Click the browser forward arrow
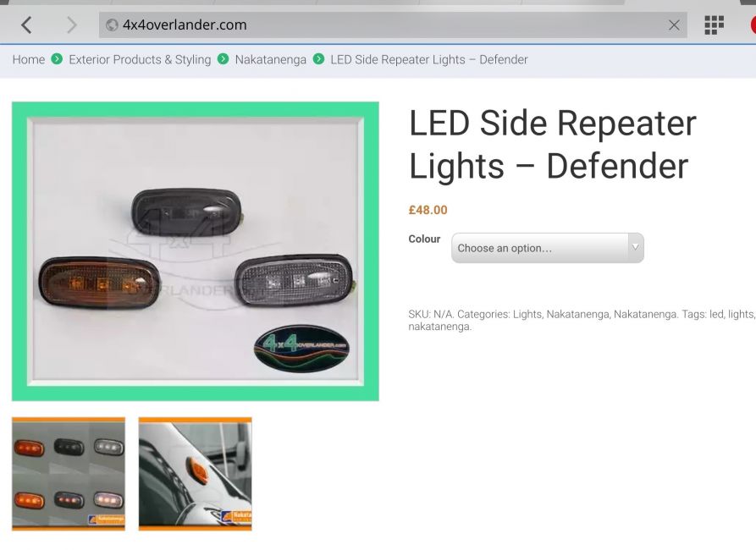 71,25
